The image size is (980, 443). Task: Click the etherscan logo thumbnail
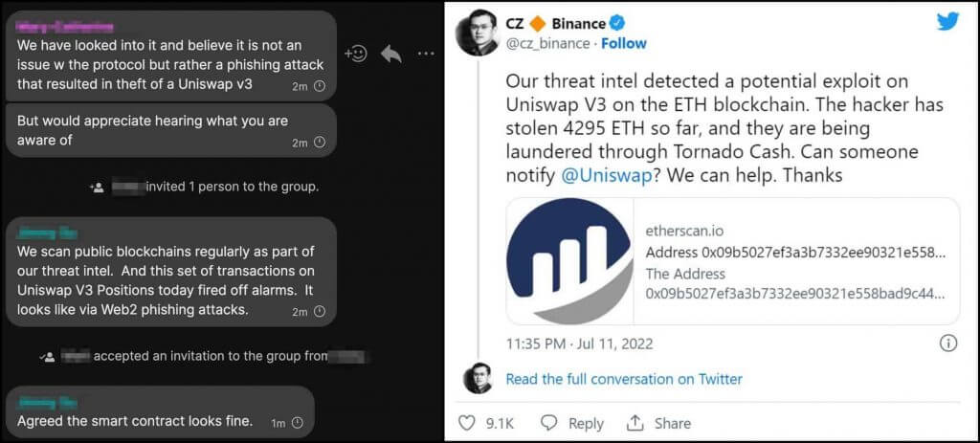(568, 261)
